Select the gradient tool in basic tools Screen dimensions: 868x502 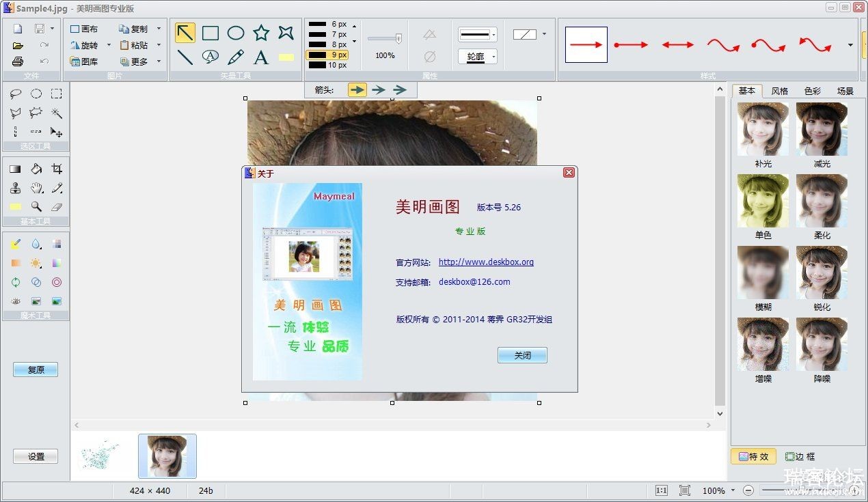point(16,169)
